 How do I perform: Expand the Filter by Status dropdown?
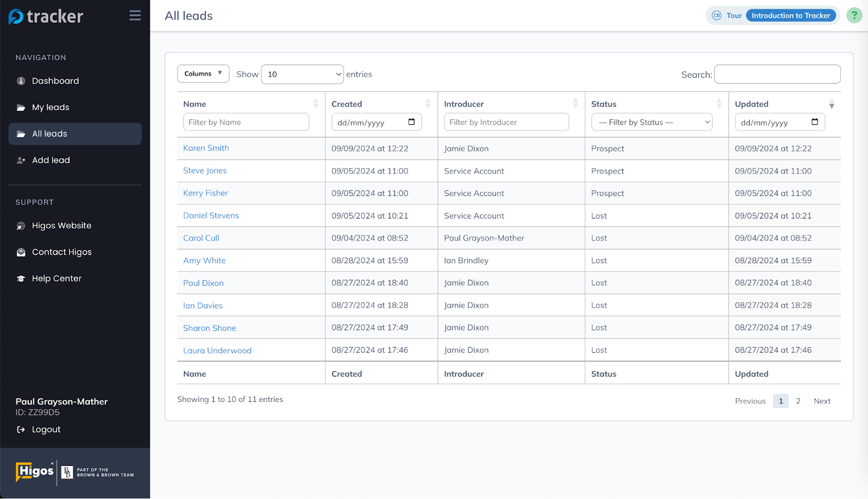[x=651, y=121]
